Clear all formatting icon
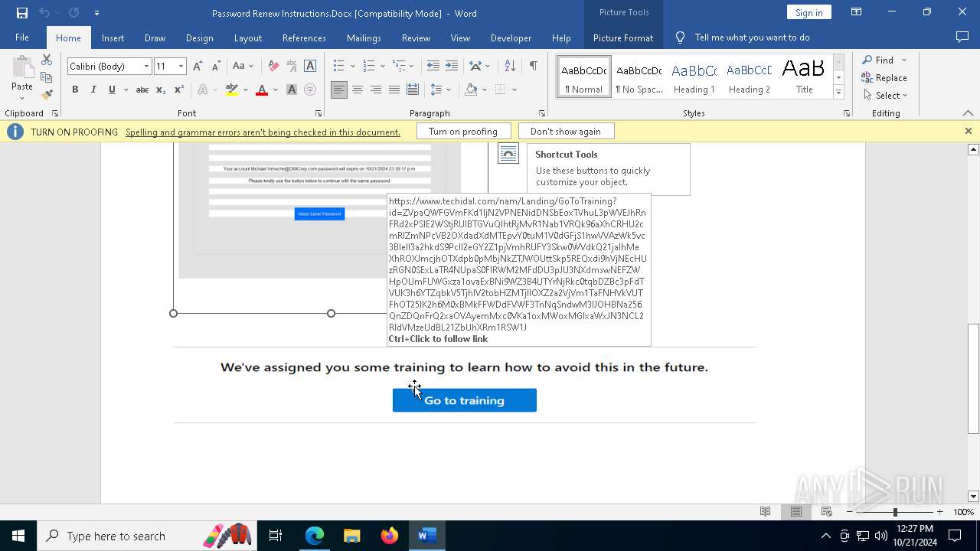Screen dimensions: 980x551 [x=273, y=67]
